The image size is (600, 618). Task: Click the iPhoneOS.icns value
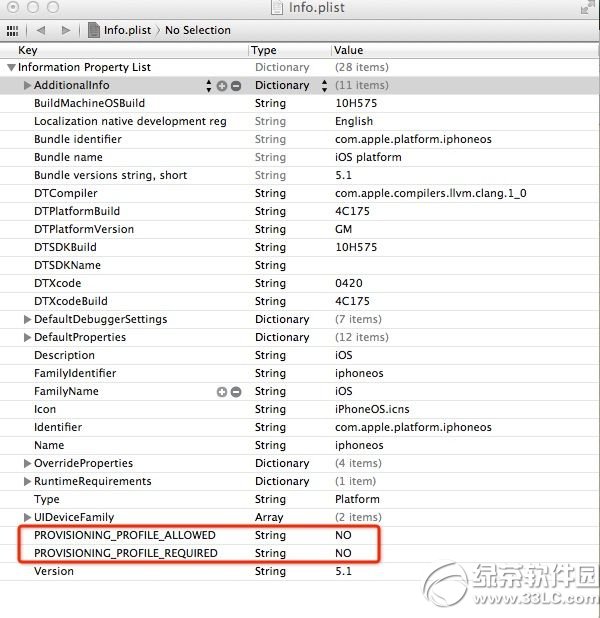372,410
